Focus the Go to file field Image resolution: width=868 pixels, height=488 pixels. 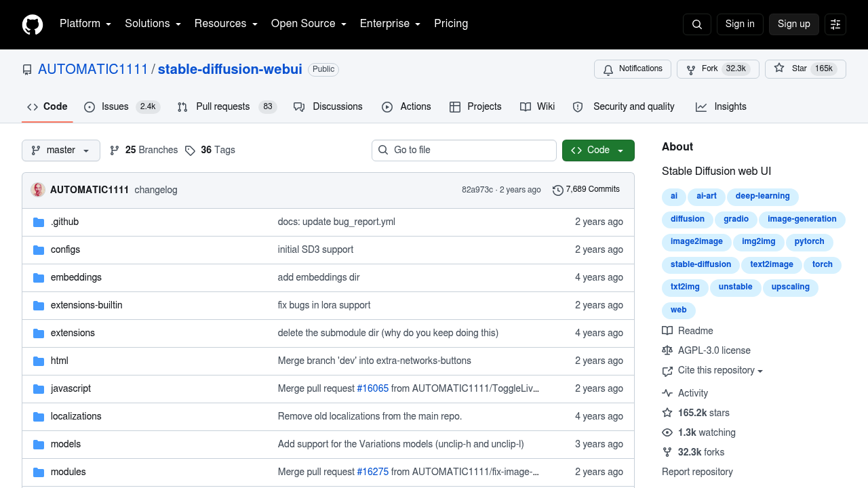point(464,150)
